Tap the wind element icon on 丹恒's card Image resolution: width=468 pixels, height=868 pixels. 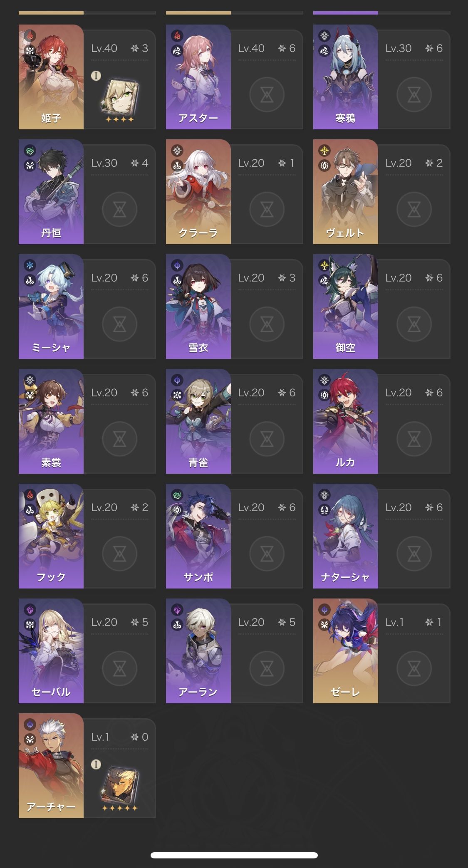(x=30, y=151)
